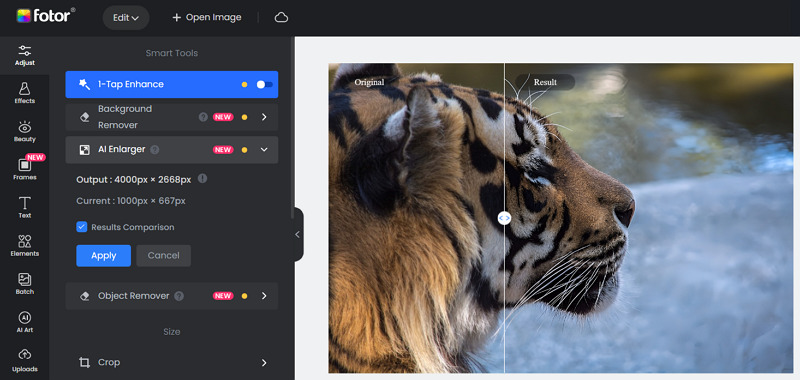Click Object Remover help question mark
Screen dimensions: 800x380
(179, 296)
